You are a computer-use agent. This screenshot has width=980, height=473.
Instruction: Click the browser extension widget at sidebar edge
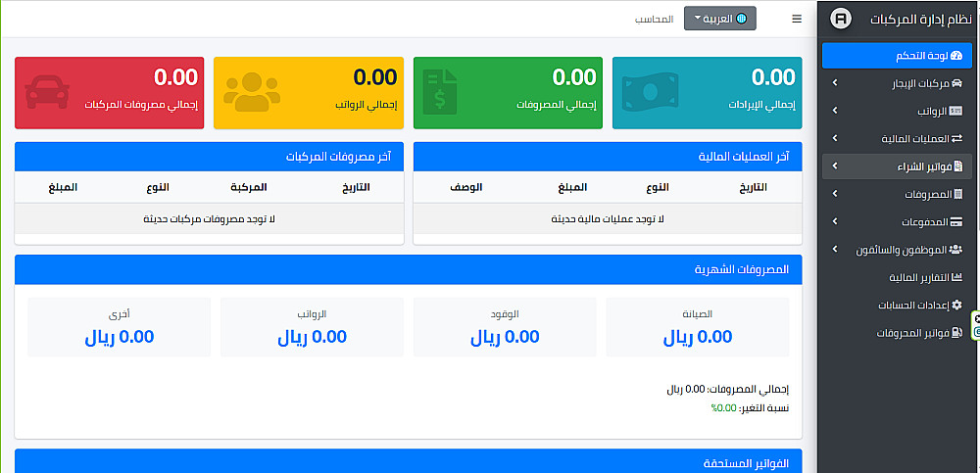tap(976, 325)
